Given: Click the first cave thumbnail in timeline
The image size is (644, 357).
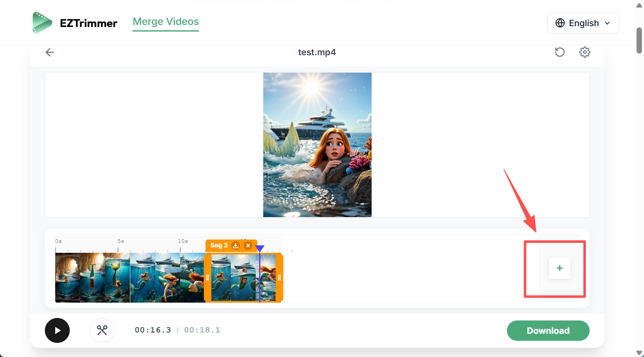Looking at the screenshot, I should [68, 277].
